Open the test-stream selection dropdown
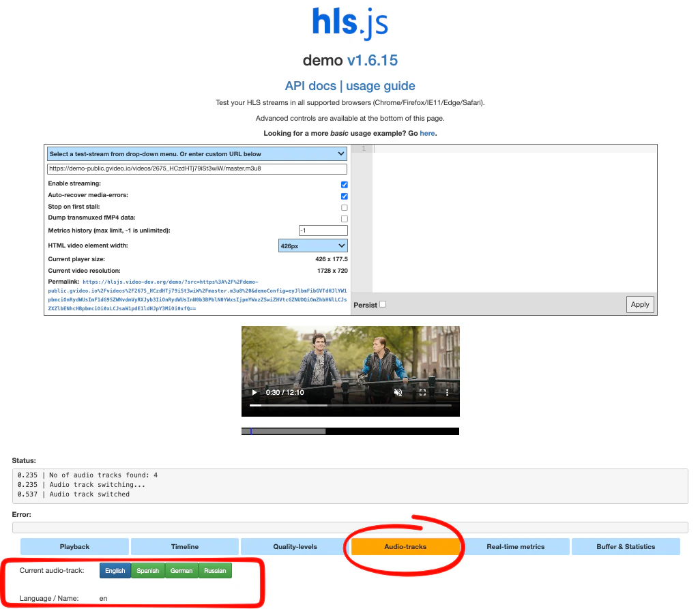Screen dimensions: 700x609 196,153
